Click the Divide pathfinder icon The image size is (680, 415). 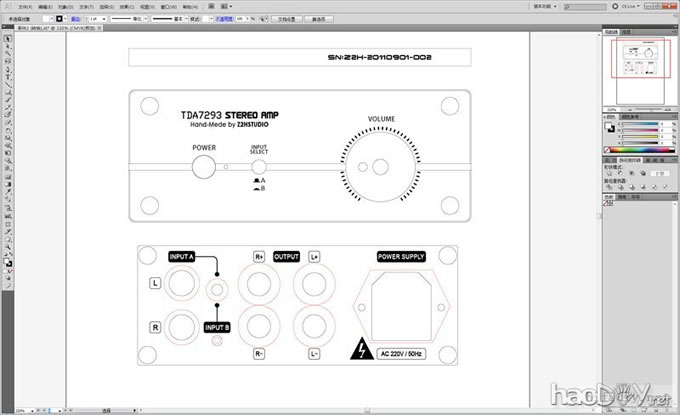point(610,186)
